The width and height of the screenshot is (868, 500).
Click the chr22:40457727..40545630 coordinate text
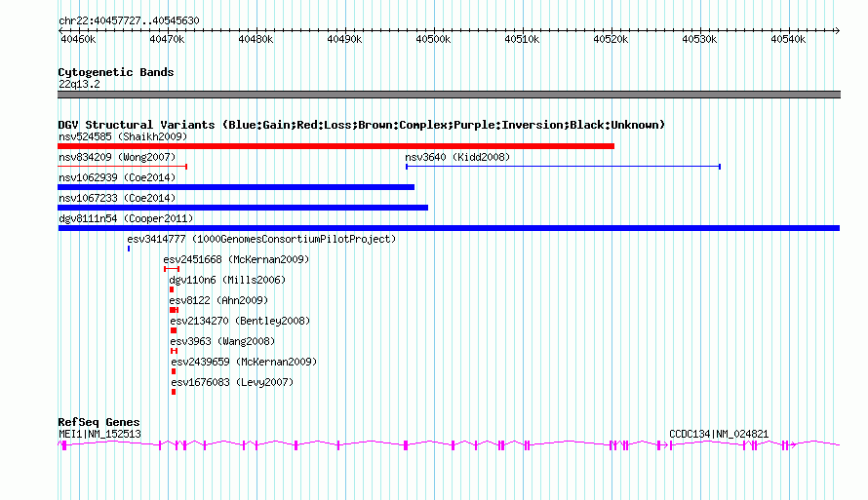pyautogui.click(x=129, y=20)
